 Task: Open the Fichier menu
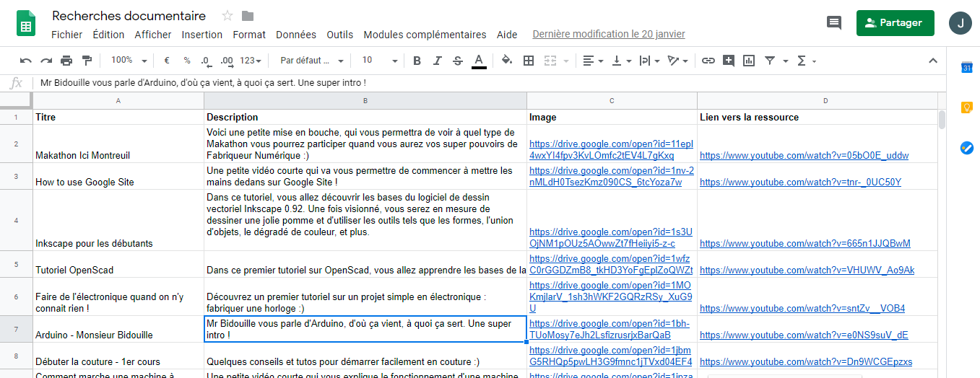click(x=66, y=35)
